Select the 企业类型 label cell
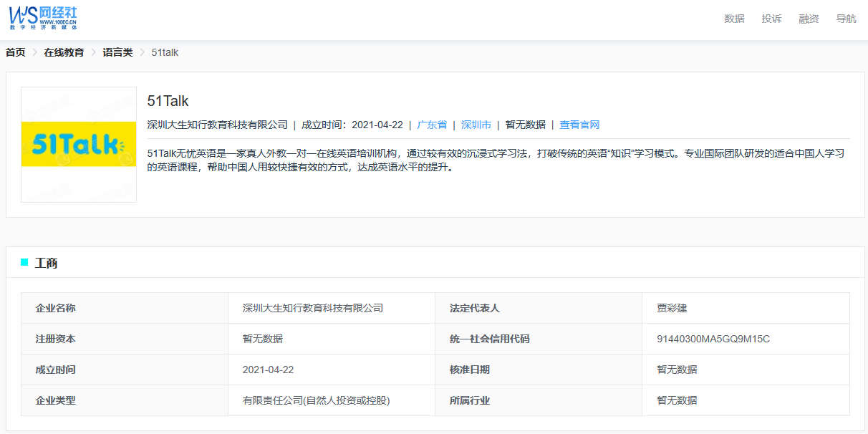868x434 pixels. pos(125,400)
